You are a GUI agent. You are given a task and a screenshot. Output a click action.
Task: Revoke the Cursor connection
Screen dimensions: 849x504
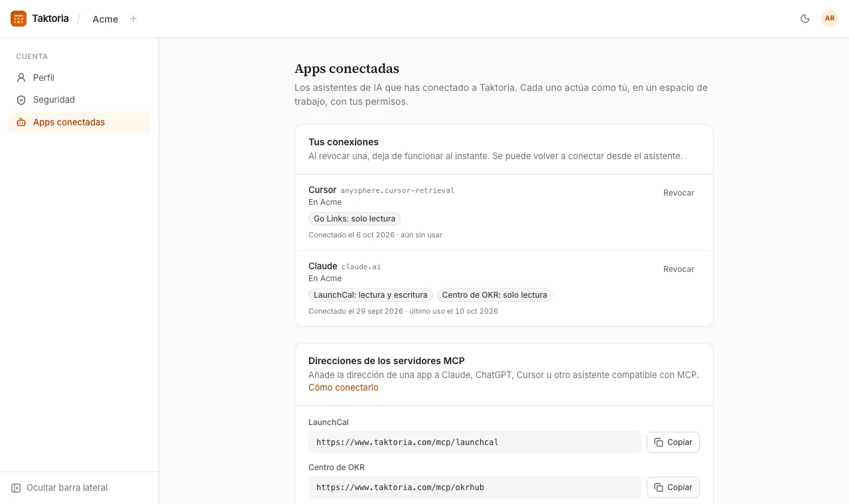[679, 193]
